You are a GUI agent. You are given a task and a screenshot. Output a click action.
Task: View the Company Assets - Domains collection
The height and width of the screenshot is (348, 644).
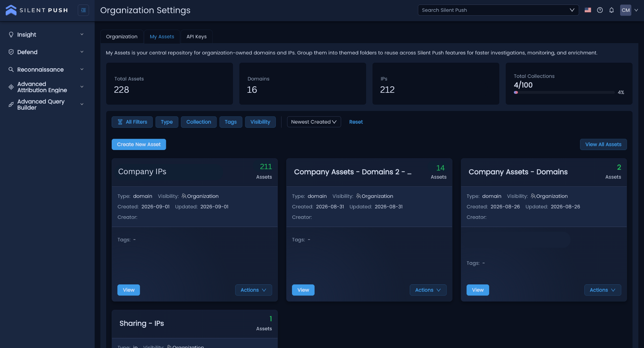(478, 290)
